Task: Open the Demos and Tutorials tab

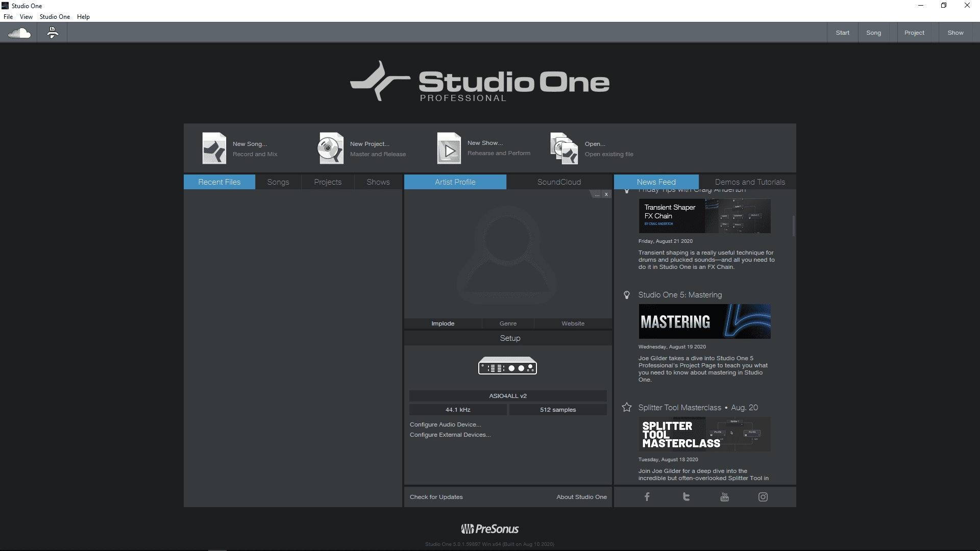Action: coord(750,182)
